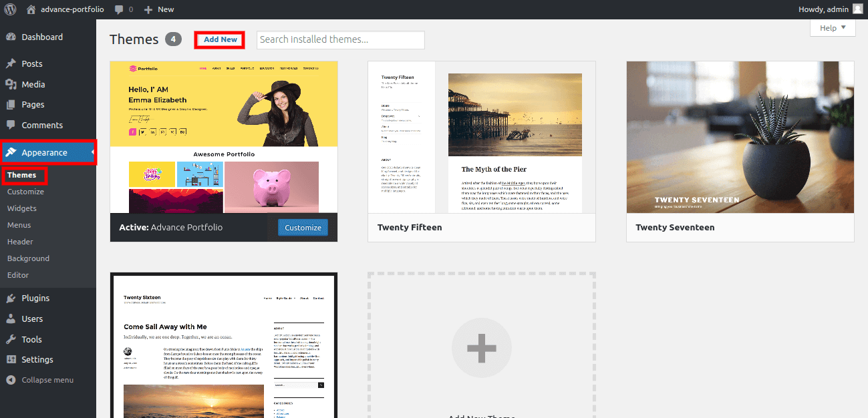Click the big plus Add New Theme icon
The height and width of the screenshot is (418, 868).
pyautogui.click(x=482, y=348)
